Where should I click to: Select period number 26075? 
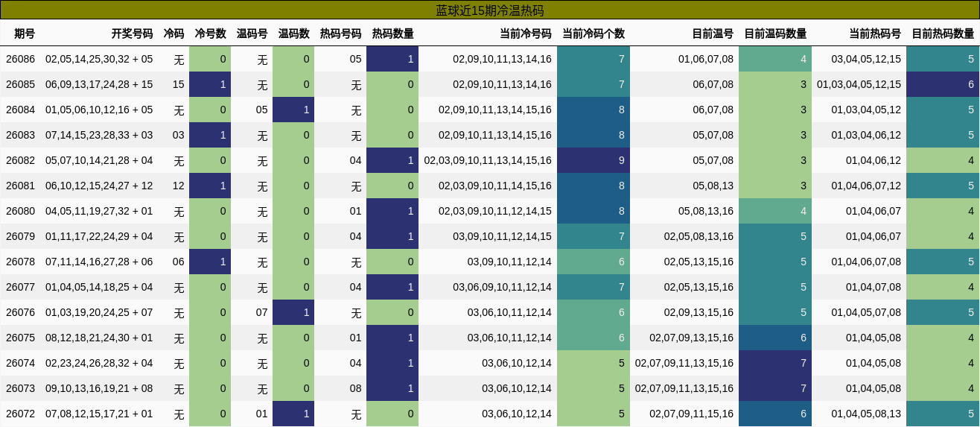coord(20,338)
